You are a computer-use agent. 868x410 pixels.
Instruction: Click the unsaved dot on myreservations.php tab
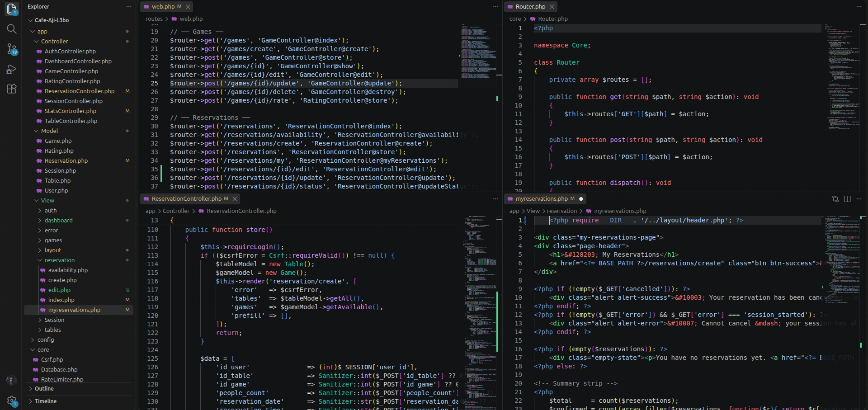tap(581, 199)
